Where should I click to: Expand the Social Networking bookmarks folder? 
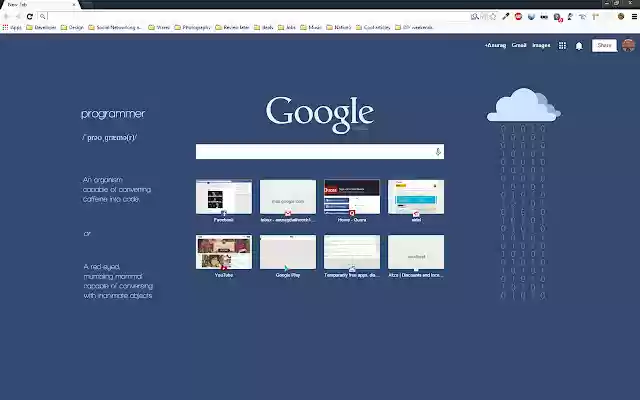[x=115, y=27]
